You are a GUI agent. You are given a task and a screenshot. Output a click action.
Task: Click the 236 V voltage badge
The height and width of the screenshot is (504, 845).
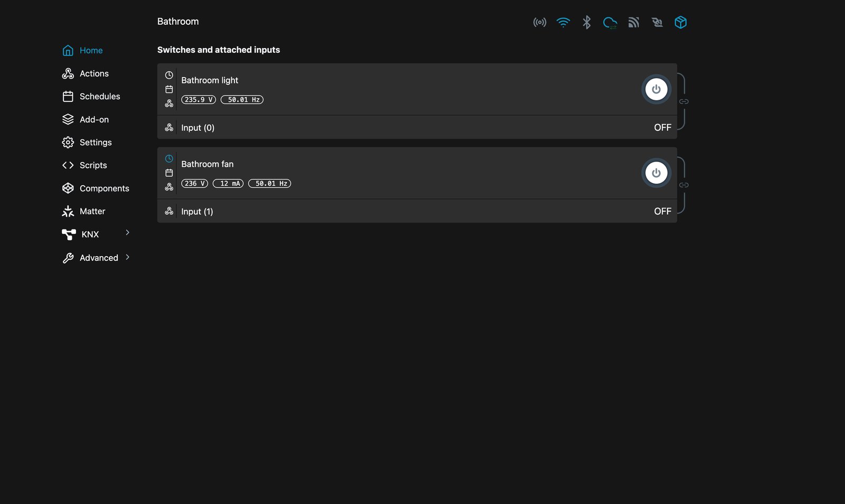point(195,184)
